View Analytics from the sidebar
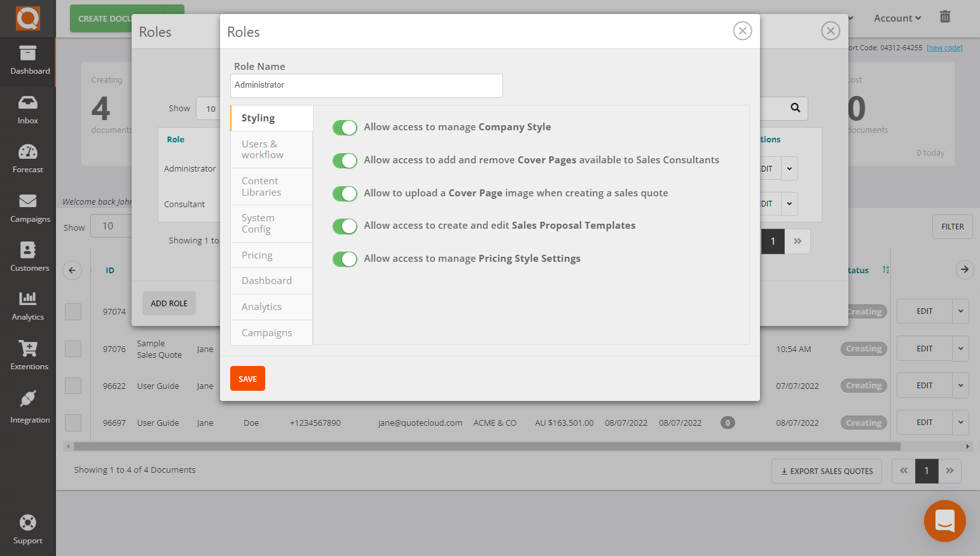Viewport: 980px width, 556px height. [x=27, y=306]
